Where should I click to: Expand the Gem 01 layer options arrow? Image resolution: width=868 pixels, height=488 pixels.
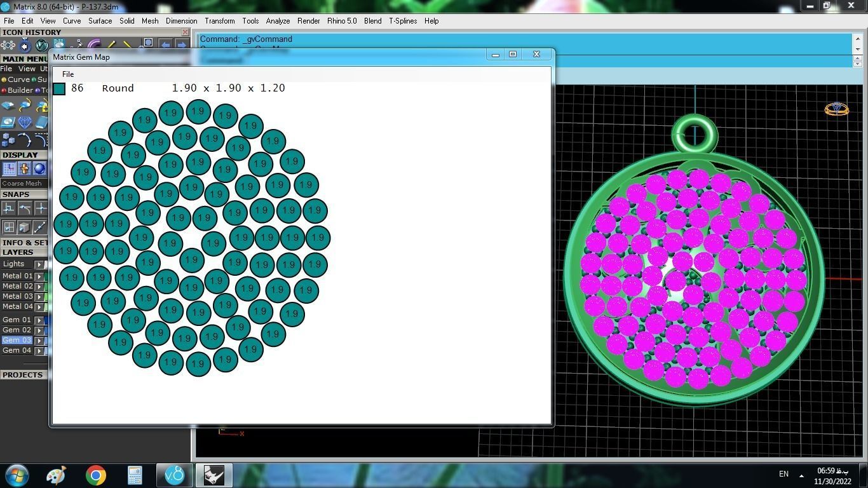click(39, 320)
